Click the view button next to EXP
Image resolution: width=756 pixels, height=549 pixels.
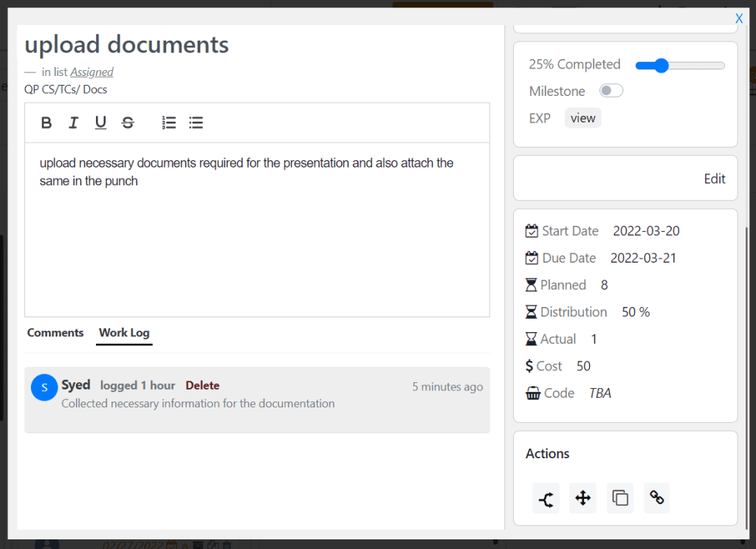tap(583, 118)
